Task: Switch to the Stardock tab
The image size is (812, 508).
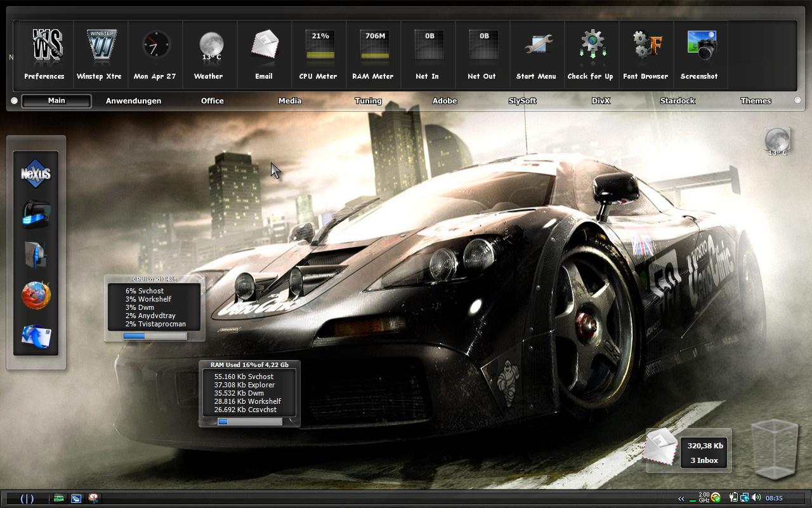Action: (678, 101)
